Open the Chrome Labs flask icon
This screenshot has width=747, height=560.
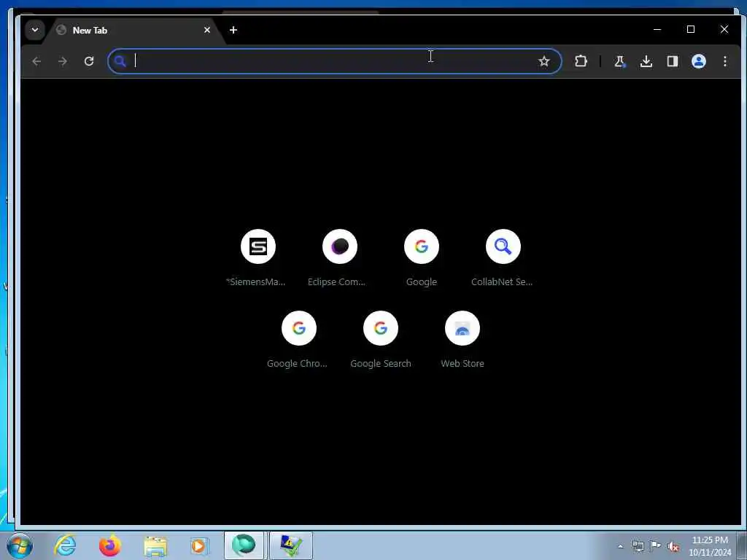coord(620,61)
